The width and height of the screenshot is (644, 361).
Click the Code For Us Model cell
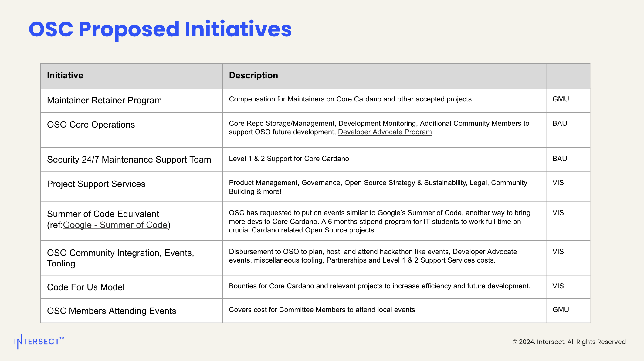[x=86, y=287]
